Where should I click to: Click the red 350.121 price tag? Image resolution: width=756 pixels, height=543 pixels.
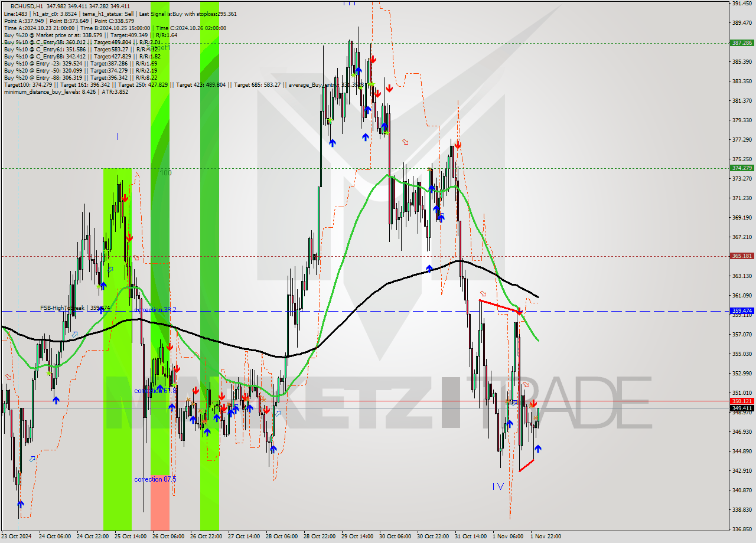pos(742,401)
